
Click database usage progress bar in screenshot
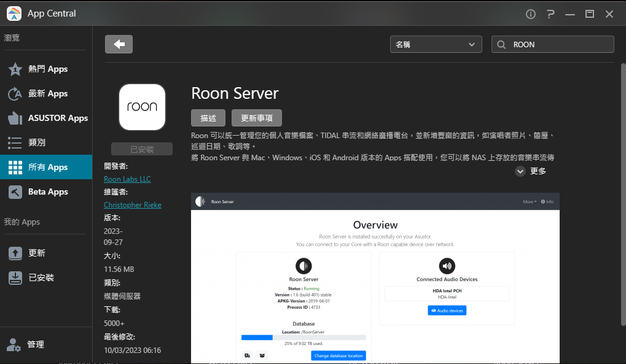303,338
